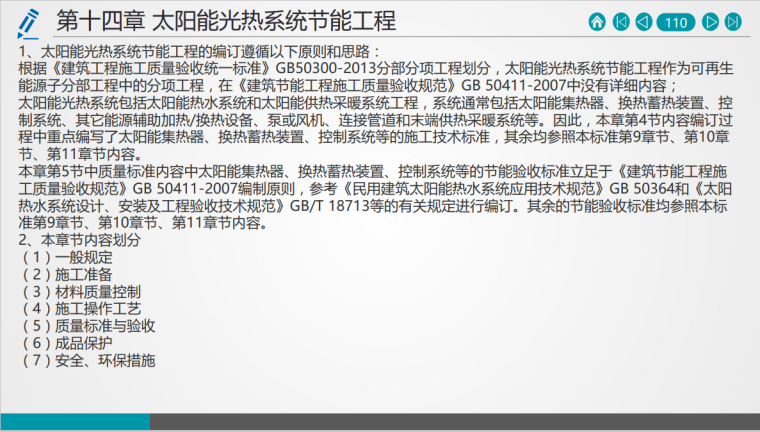Jump to the last slide

point(735,21)
